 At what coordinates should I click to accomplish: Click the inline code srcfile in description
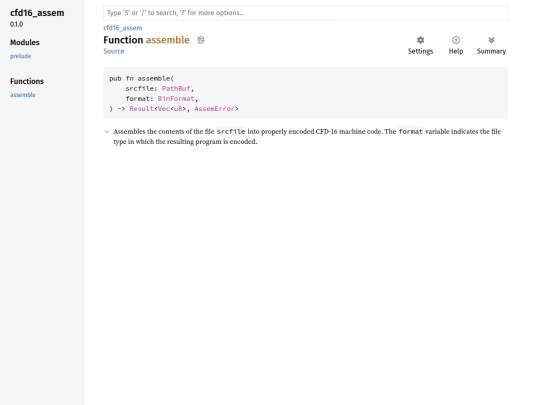coord(231,132)
